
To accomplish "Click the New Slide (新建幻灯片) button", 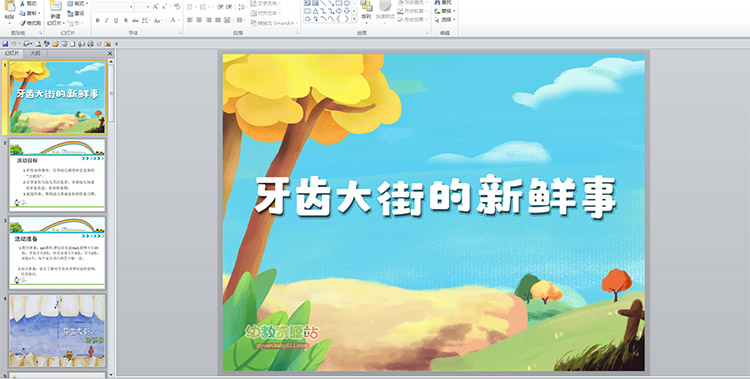I will pyautogui.click(x=55, y=13).
